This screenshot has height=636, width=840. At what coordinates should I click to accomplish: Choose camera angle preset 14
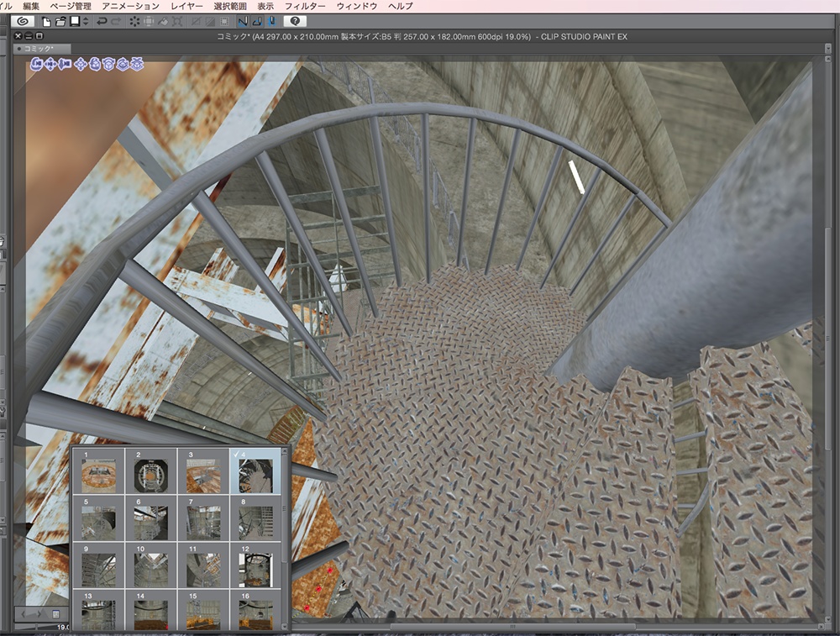pyautogui.click(x=151, y=610)
